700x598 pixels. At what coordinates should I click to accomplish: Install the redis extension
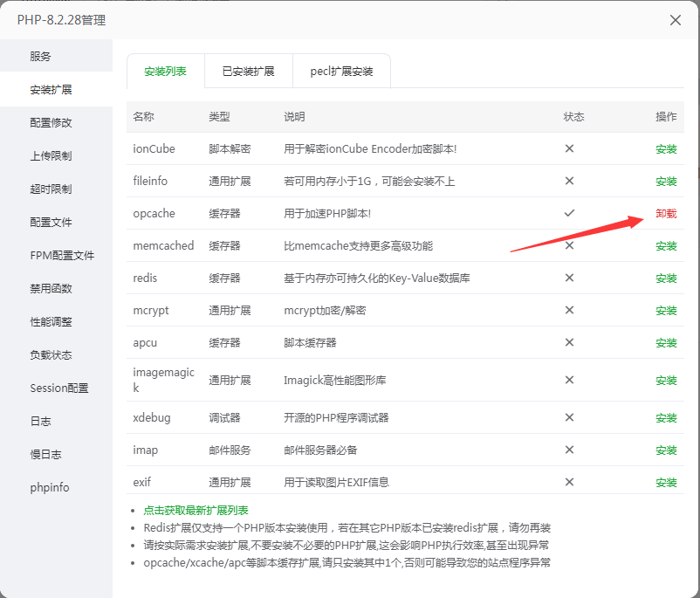click(x=666, y=278)
